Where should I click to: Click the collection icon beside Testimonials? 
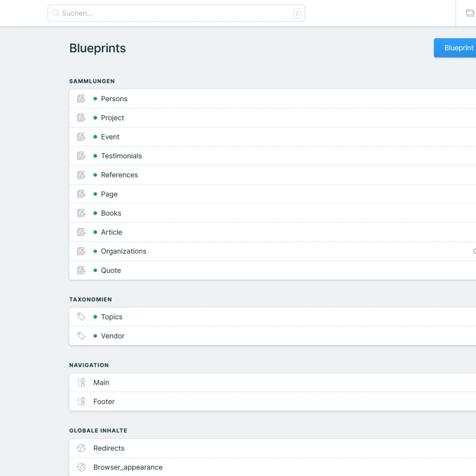coord(81,156)
